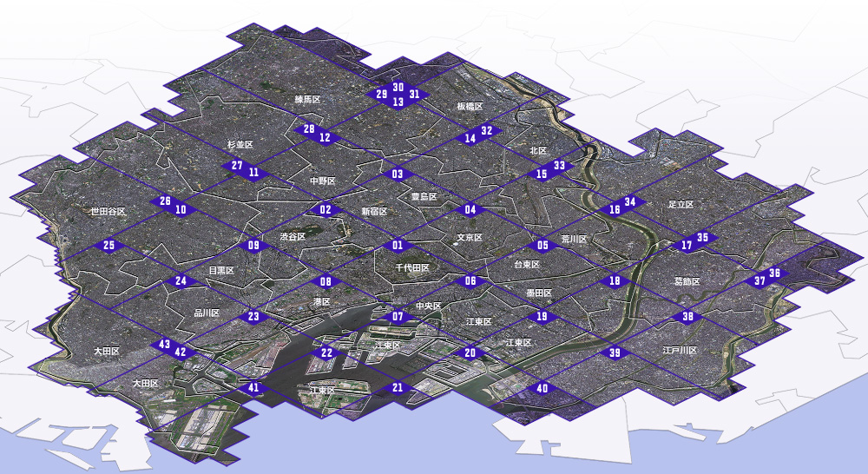This screenshot has width=868, height=474.
Task: Click tile marker 29
Action: pyautogui.click(x=381, y=94)
